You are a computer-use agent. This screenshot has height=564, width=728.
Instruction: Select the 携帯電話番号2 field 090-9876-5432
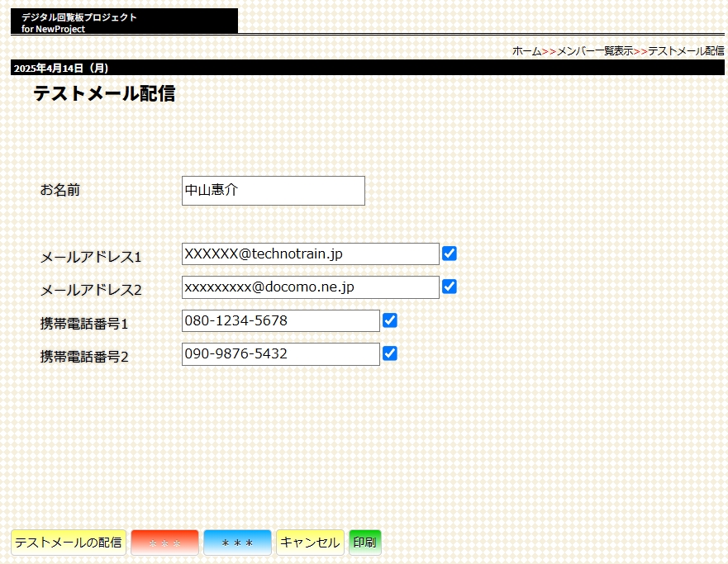(281, 354)
